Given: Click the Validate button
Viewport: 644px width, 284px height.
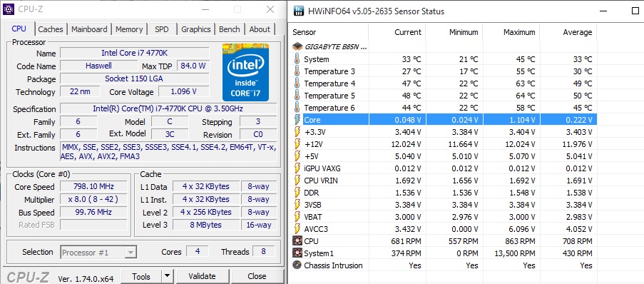Looking at the screenshot, I should 202,277.
